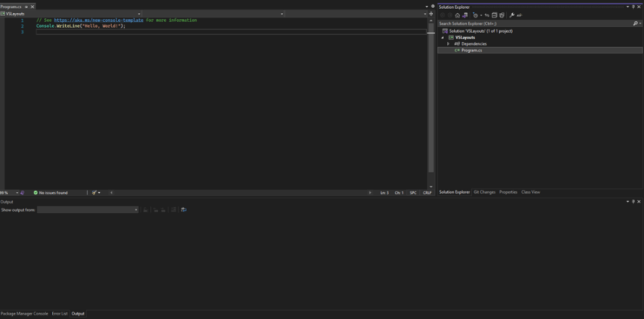Screen dimensions: 644x319
Task: Click the IntelliCode icon in editor status bar
Action: (x=23, y=192)
